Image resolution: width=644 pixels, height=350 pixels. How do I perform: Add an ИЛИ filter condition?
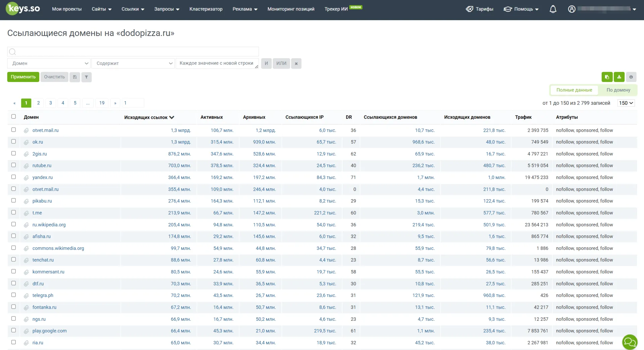[x=281, y=63]
